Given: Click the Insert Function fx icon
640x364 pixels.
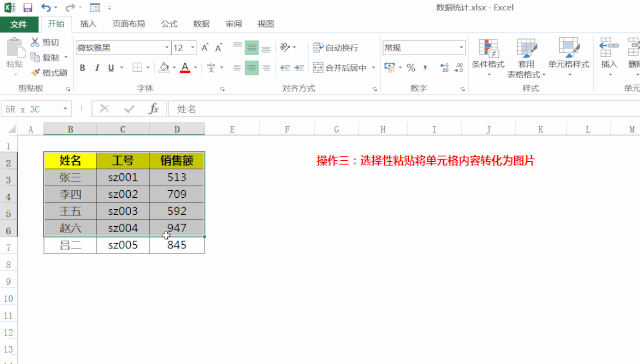Looking at the screenshot, I should 153,109.
